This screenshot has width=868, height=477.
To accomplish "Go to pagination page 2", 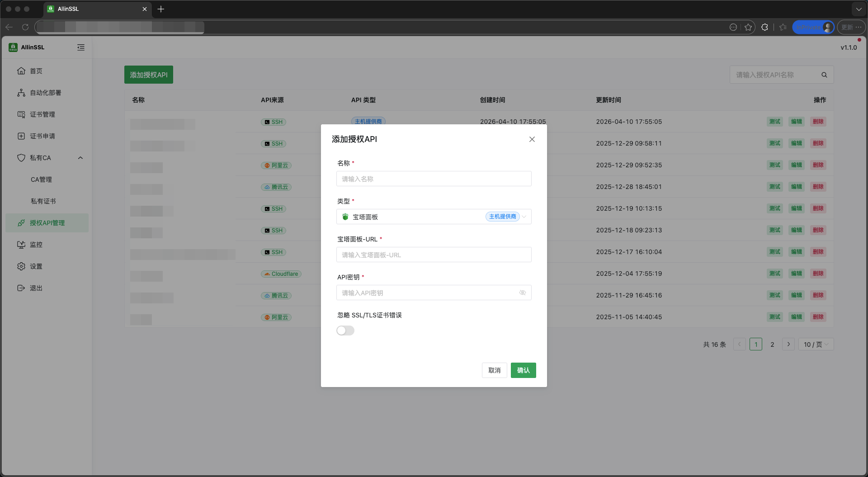I will pyautogui.click(x=772, y=344).
